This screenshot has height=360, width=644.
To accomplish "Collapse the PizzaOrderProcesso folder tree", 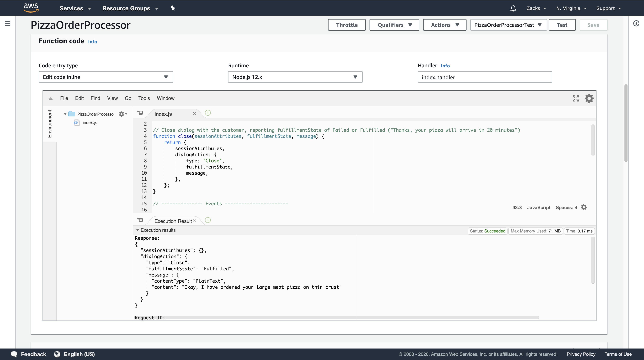I will pyautogui.click(x=65, y=114).
